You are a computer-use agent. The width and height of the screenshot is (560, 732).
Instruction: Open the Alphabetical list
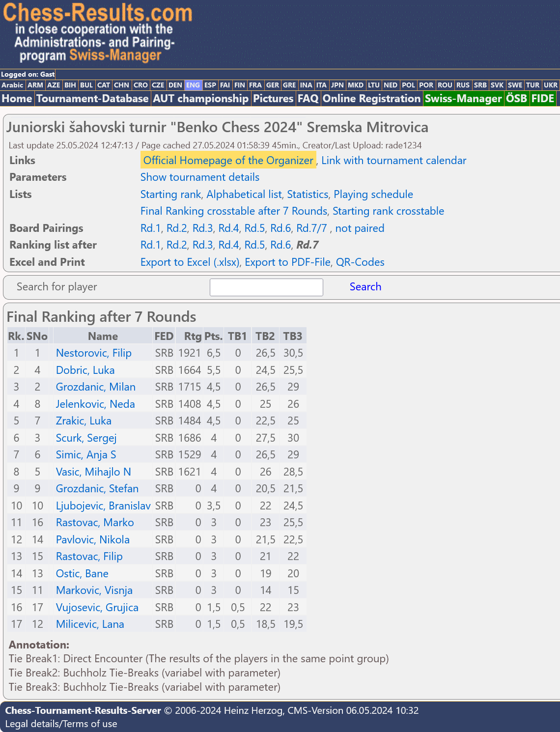coord(244,194)
